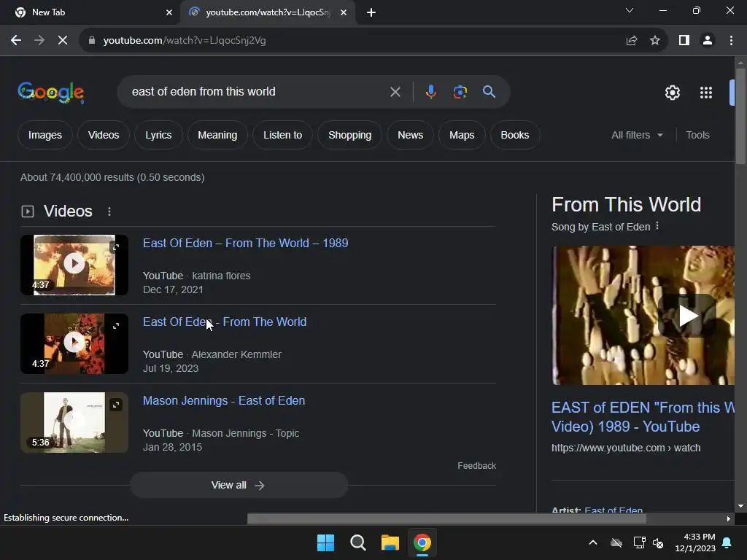The height and width of the screenshot is (560, 747).
Task: Share this page using share icon
Action: (631, 41)
